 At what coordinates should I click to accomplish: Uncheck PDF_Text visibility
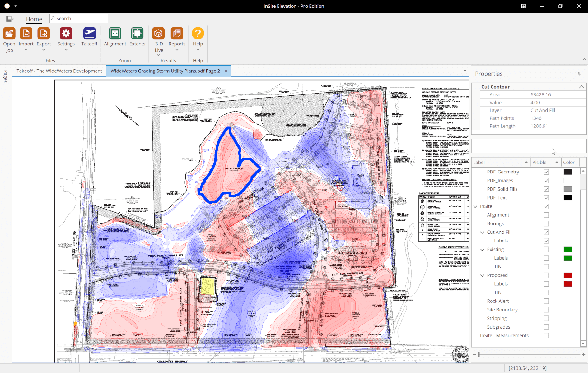click(x=546, y=197)
